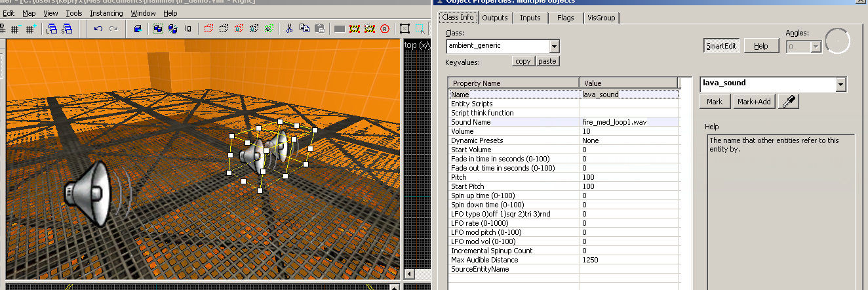Click the Help button in Object Properties
Viewport: 868px width, 290px height.
760,46
